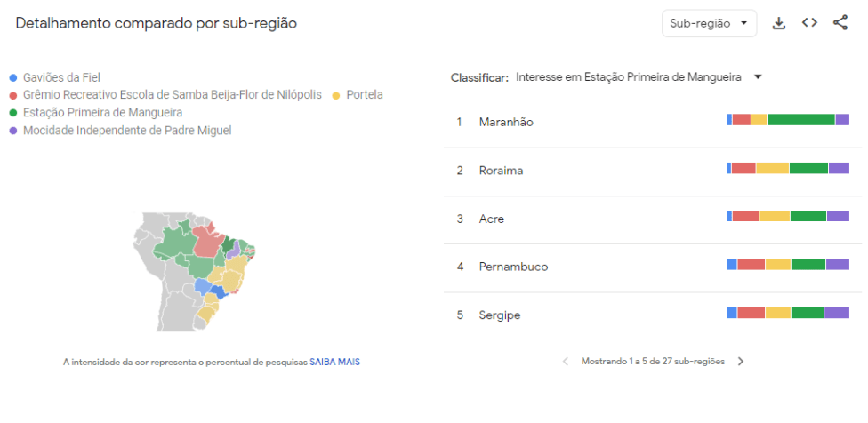Click the share icon
The image size is (868, 423).
(x=840, y=24)
